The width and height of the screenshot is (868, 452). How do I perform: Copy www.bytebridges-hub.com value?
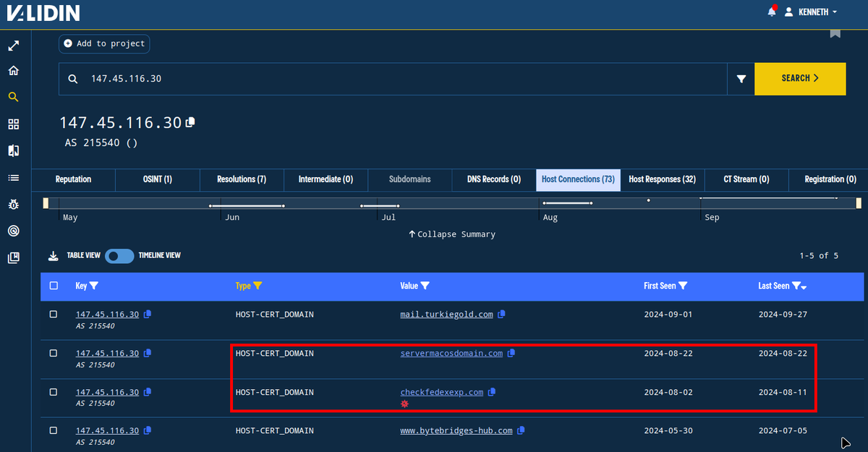pyautogui.click(x=521, y=430)
